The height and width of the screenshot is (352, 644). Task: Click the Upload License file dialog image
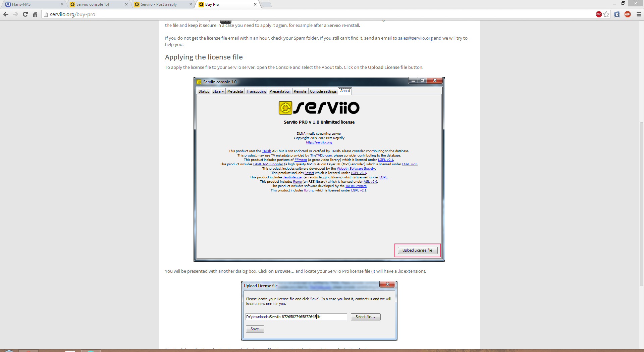coord(319,311)
